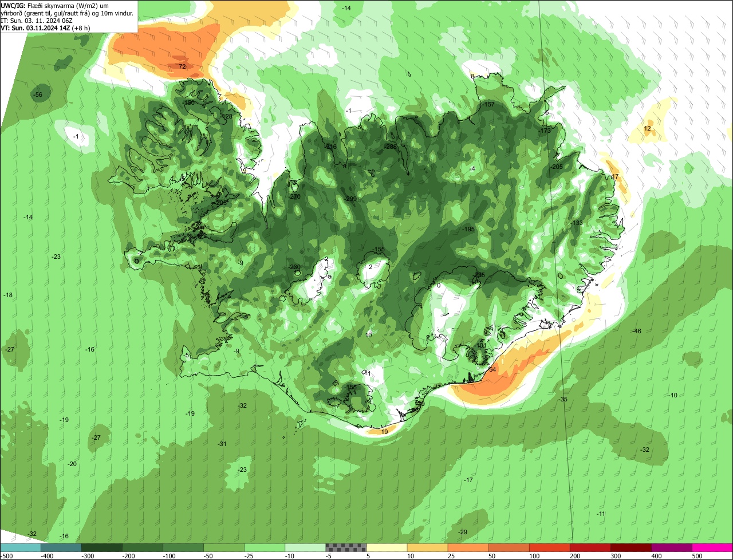Click the legend swatch between -300 and -200
The height and width of the screenshot is (560, 733).
click(101, 547)
